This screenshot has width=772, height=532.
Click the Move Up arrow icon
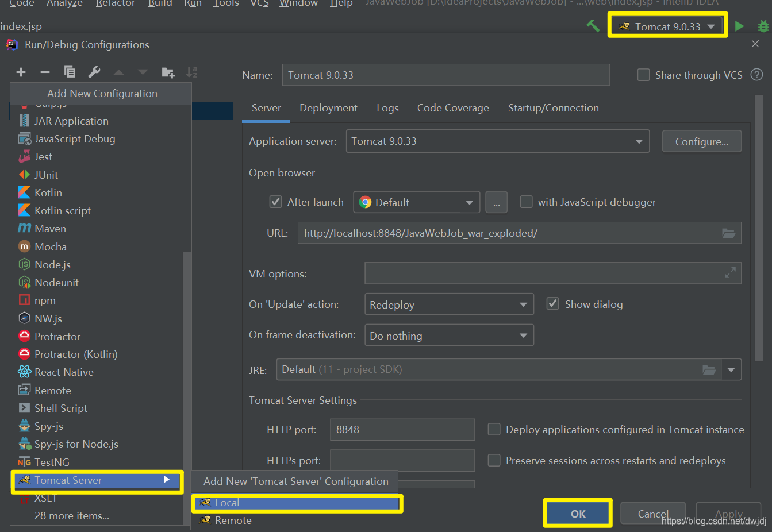(118, 72)
